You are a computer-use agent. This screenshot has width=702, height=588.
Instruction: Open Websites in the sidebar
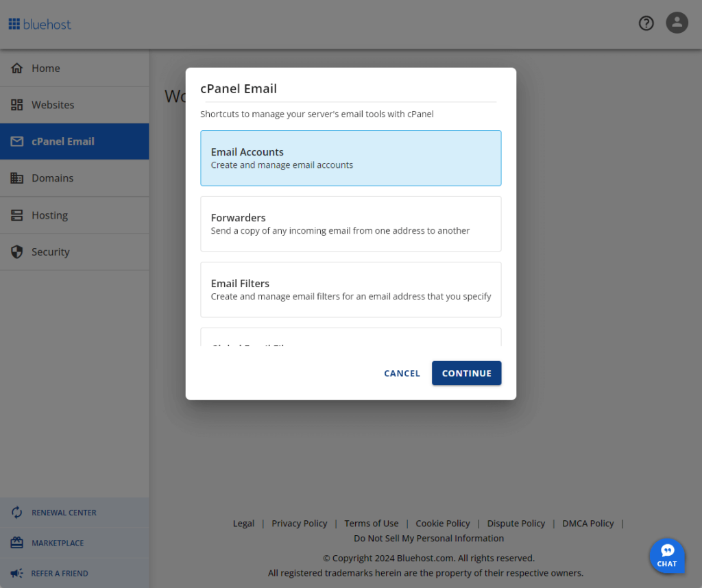(74, 105)
